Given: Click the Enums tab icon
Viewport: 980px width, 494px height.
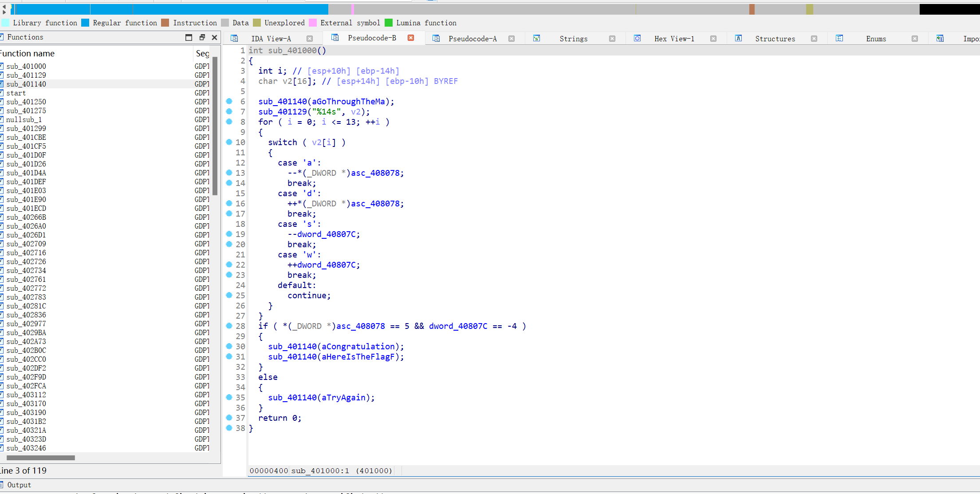Looking at the screenshot, I should click(839, 39).
